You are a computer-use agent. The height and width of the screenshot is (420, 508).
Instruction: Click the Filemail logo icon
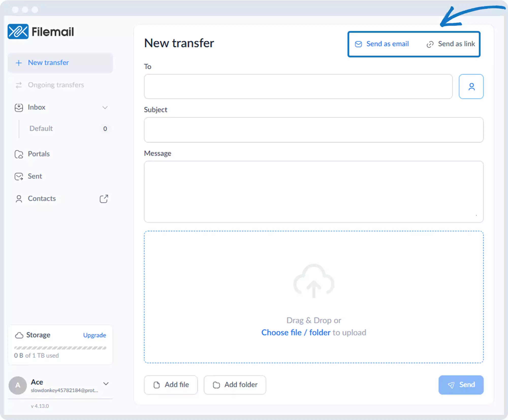pyautogui.click(x=18, y=32)
